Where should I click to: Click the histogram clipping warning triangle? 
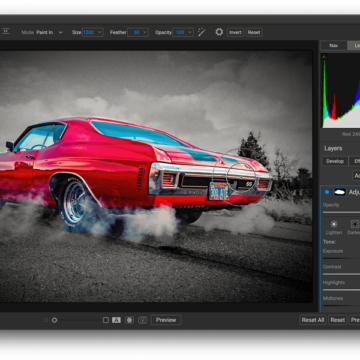pyautogui.click(x=324, y=57)
